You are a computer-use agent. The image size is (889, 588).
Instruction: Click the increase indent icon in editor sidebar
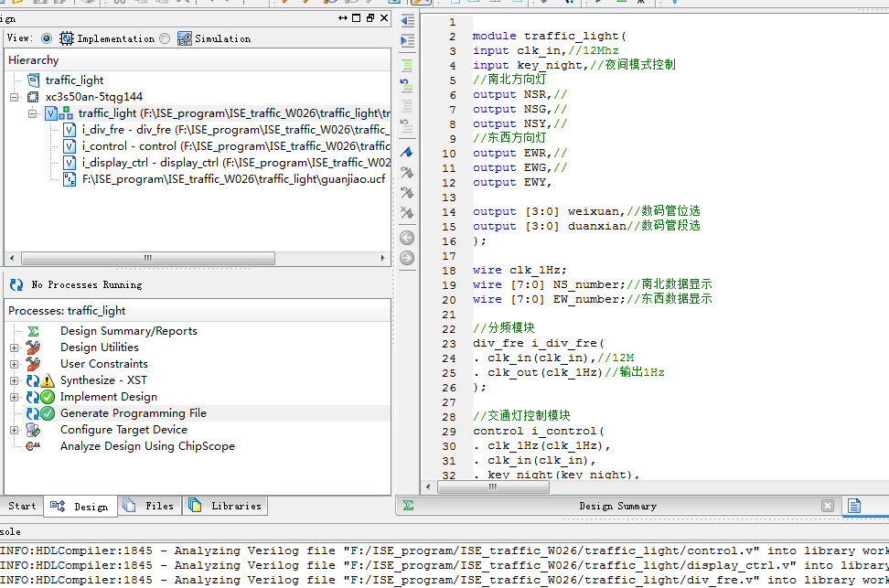[407, 41]
